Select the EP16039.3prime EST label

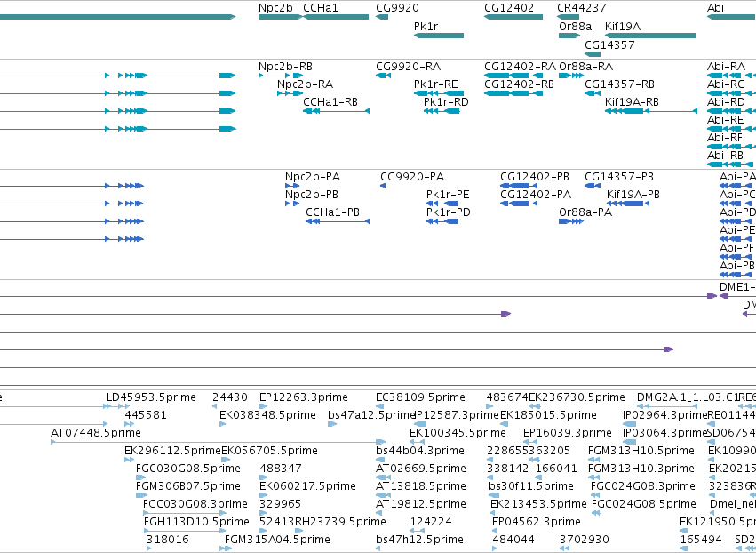click(x=568, y=433)
